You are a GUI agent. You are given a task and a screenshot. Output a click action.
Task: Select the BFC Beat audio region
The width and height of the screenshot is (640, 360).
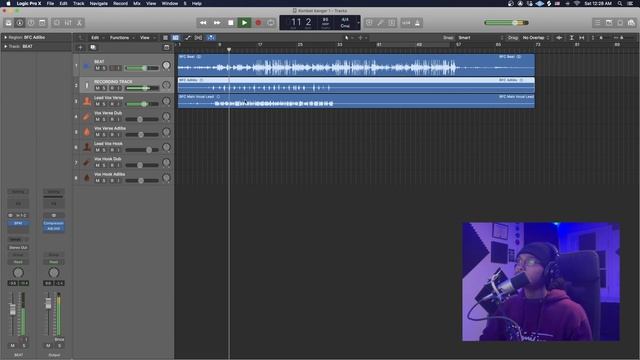[x=356, y=65]
